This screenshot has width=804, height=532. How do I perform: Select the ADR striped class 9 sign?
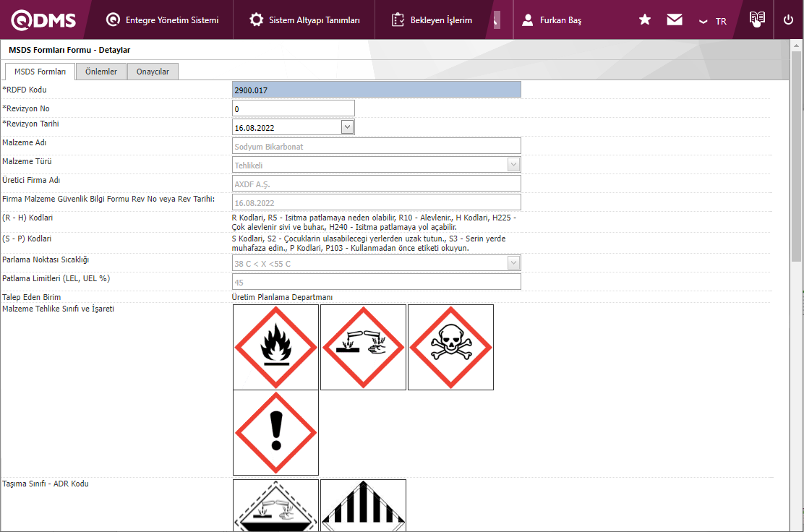pyautogui.click(x=363, y=505)
